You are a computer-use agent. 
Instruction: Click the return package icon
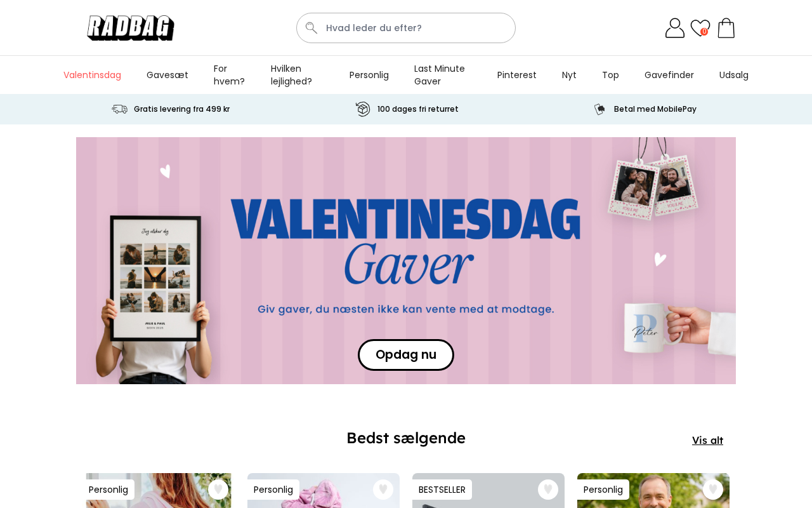pos(363,109)
